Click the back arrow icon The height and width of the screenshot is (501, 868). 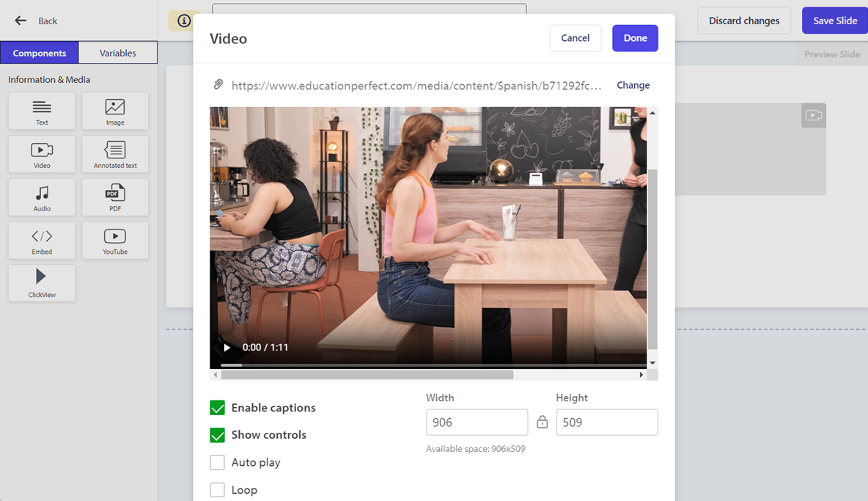pos(21,21)
